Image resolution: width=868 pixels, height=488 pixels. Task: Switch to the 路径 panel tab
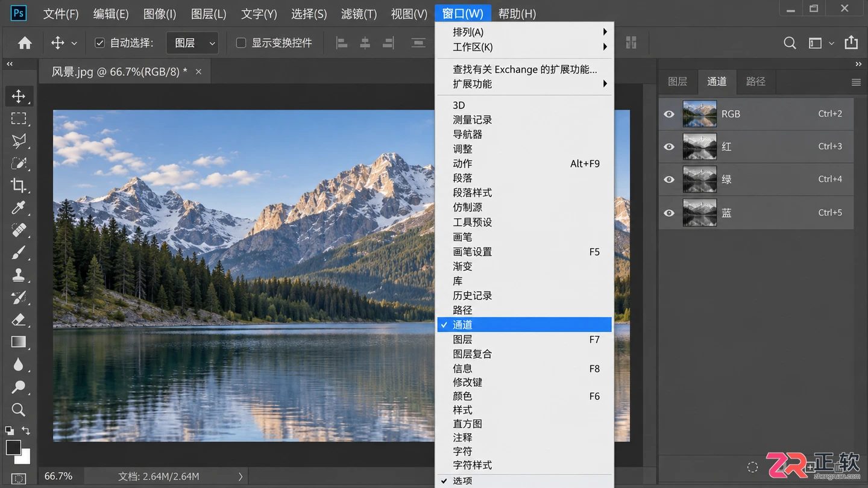[755, 81]
